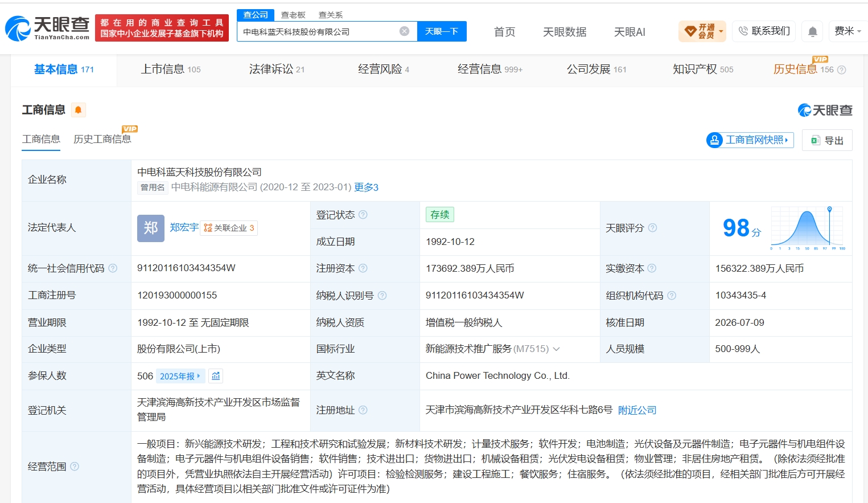Open the chart icon next to 2025年报
868x503 pixels.
(x=216, y=376)
